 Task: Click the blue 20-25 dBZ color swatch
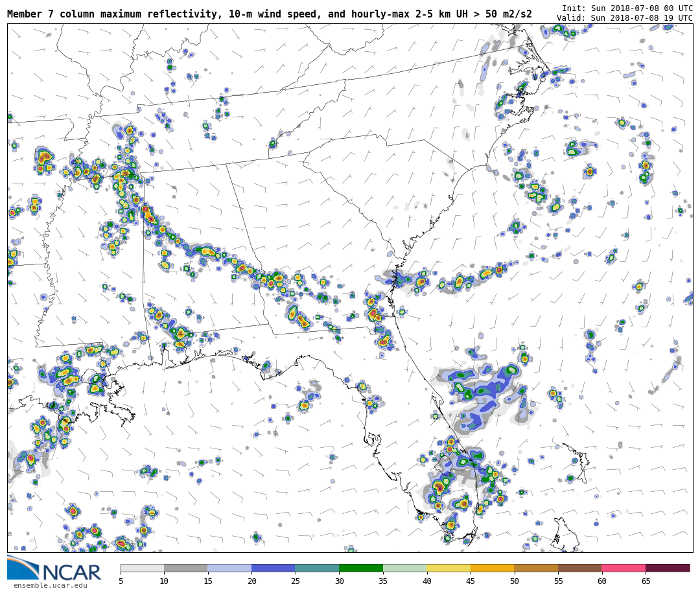pyautogui.click(x=274, y=568)
